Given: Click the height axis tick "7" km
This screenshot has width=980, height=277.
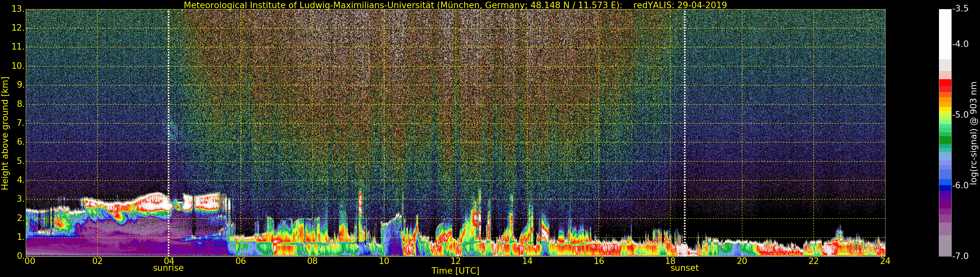Looking at the screenshot, I should point(21,123).
